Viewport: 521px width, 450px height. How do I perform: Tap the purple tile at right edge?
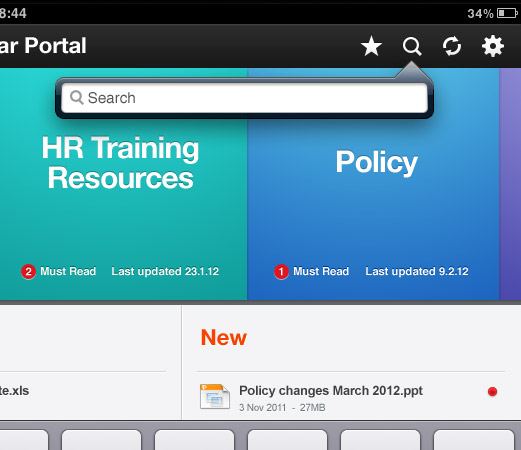510,184
